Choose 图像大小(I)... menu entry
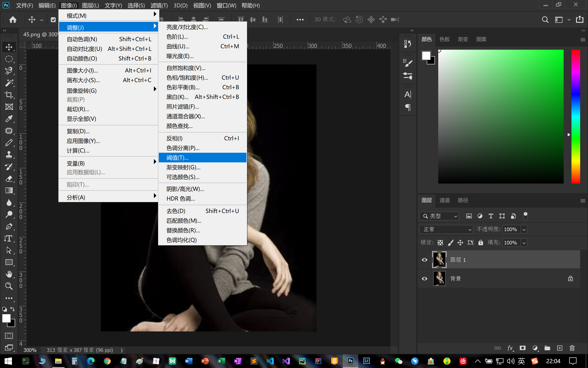Viewport: 588px width, 368px height. tap(108, 70)
